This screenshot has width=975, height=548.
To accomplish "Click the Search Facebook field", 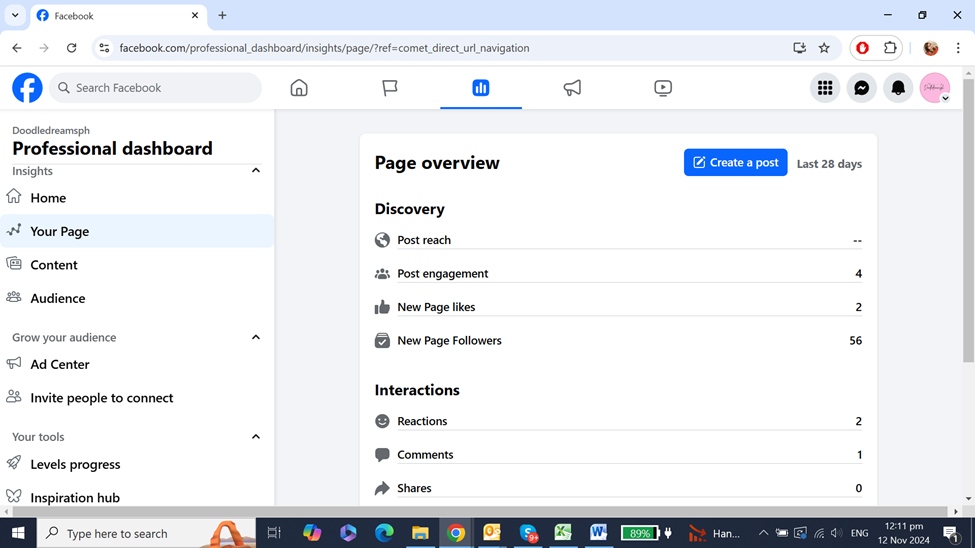I will click(x=155, y=88).
